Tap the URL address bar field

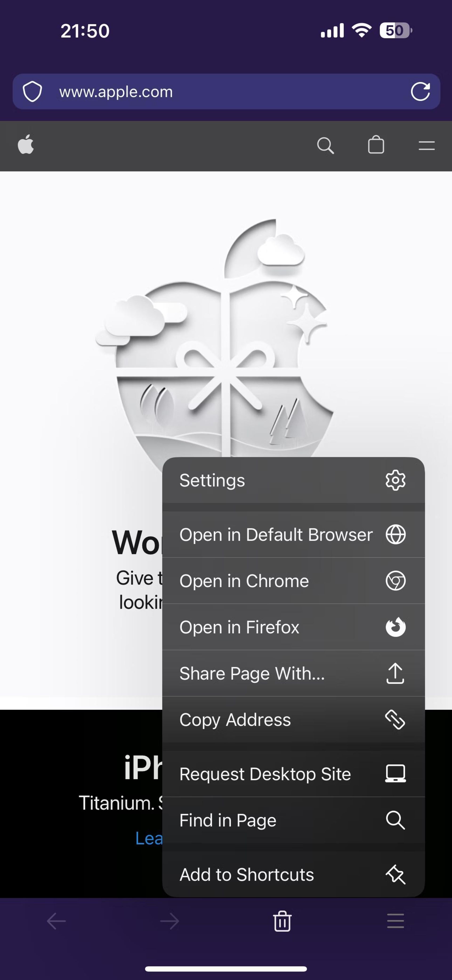coord(226,92)
